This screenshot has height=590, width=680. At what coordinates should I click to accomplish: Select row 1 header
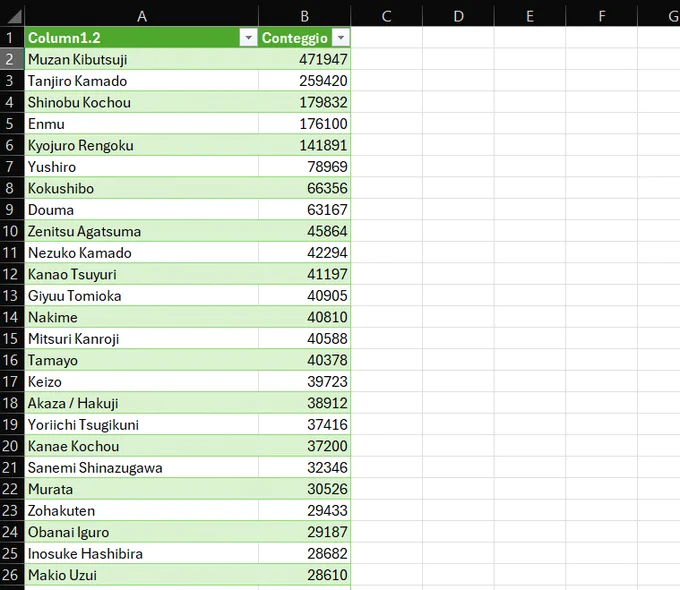12,38
